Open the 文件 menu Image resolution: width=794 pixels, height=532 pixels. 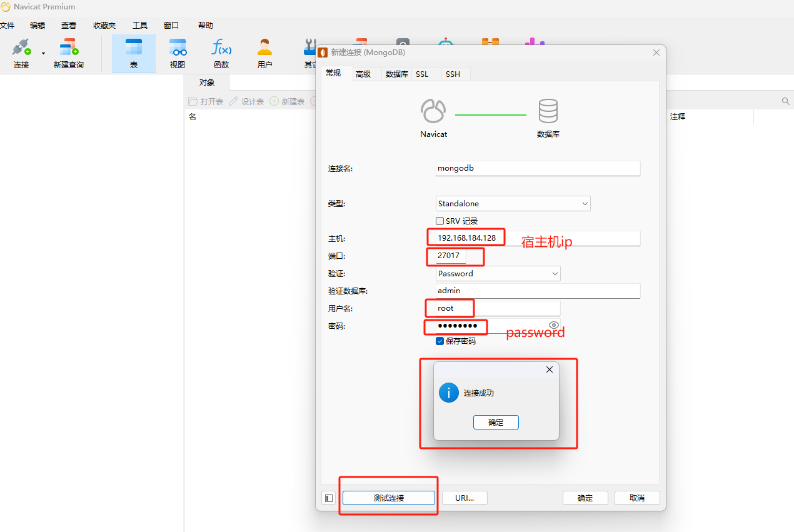tap(7, 26)
